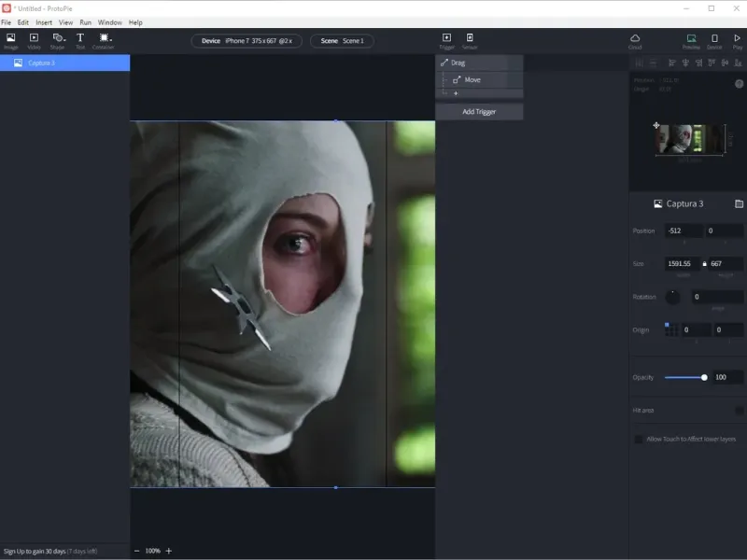Select the Image insert tool
Image resolution: width=747 pixels, height=560 pixels.
[x=11, y=39]
